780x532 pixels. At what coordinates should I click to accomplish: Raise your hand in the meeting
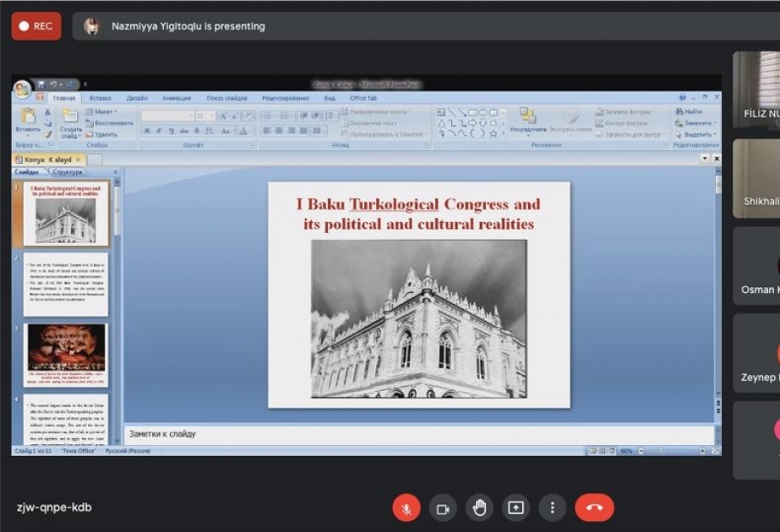(x=479, y=508)
